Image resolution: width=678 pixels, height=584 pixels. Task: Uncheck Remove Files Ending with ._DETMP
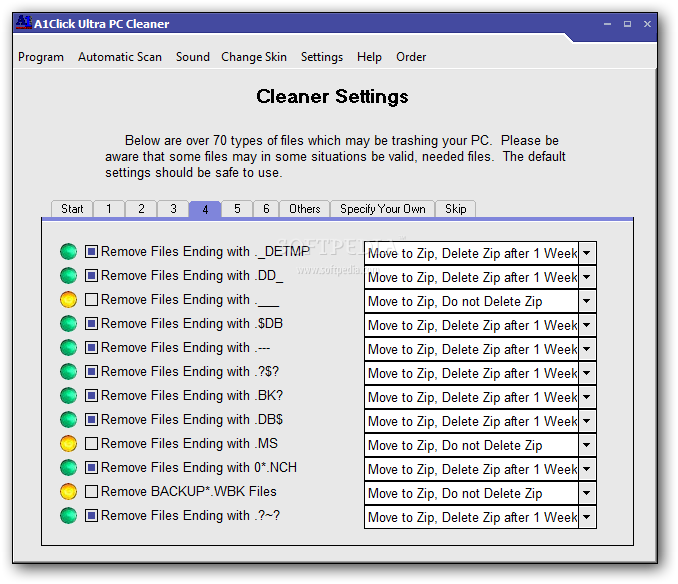click(x=91, y=251)
